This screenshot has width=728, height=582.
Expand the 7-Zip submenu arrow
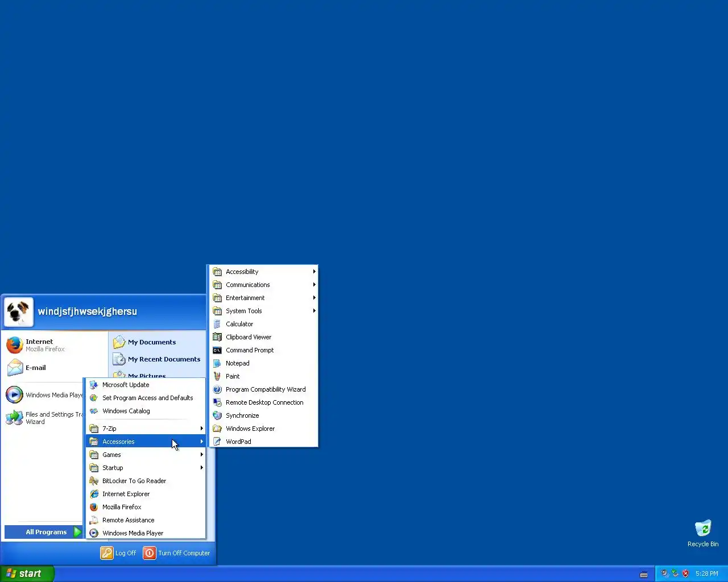click(x=201, y=429)
